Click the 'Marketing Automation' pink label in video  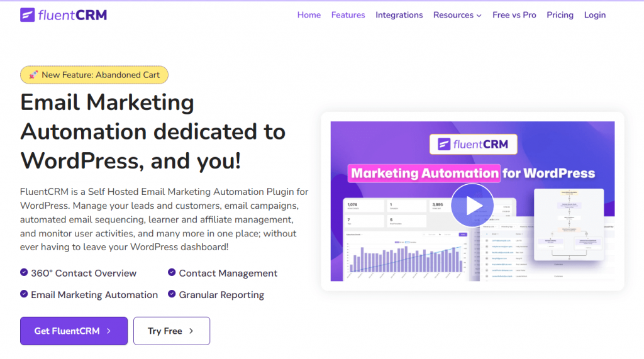425,173
